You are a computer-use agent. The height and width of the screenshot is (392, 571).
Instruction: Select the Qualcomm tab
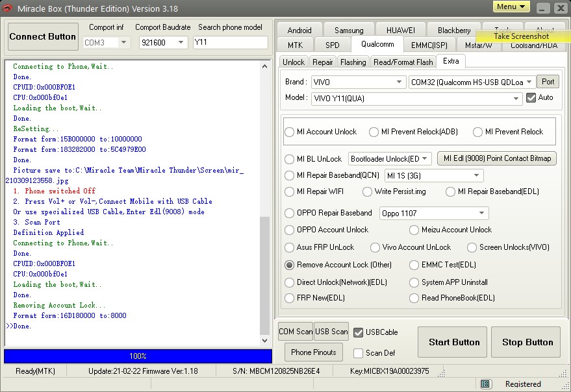(x=377, y=44)
